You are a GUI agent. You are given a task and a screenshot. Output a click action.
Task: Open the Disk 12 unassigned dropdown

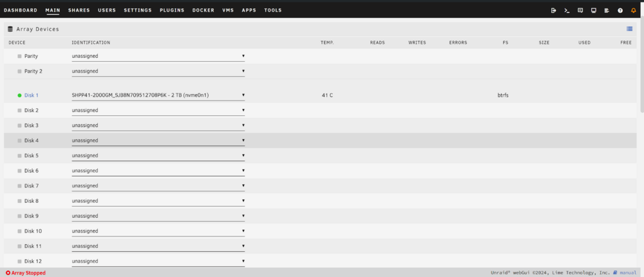point(158,262)
